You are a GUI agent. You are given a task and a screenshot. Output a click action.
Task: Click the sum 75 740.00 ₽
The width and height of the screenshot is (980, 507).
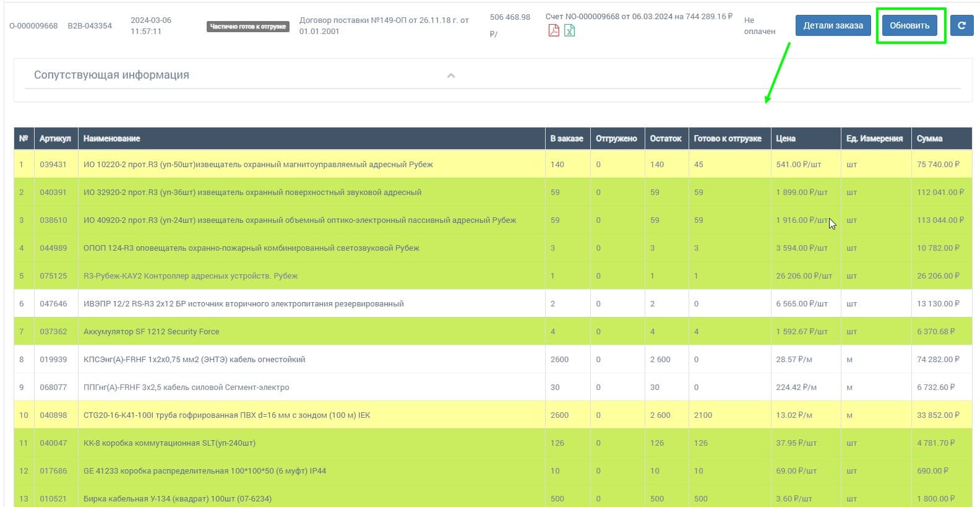click(938, 165)
